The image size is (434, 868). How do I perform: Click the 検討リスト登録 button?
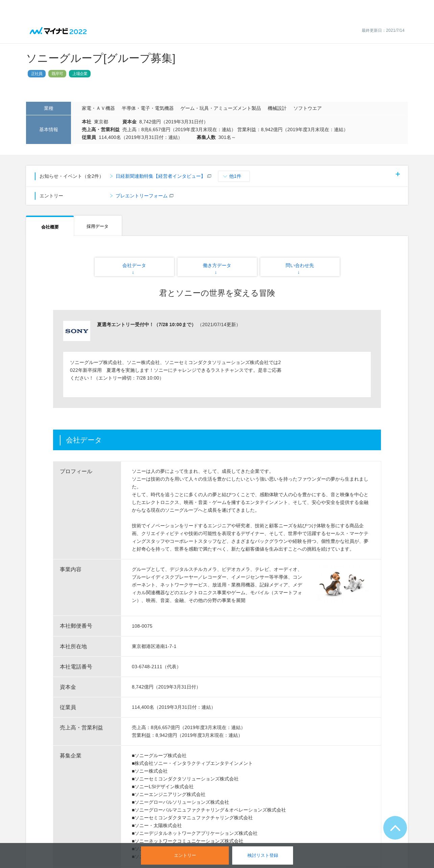click(263, 855)
